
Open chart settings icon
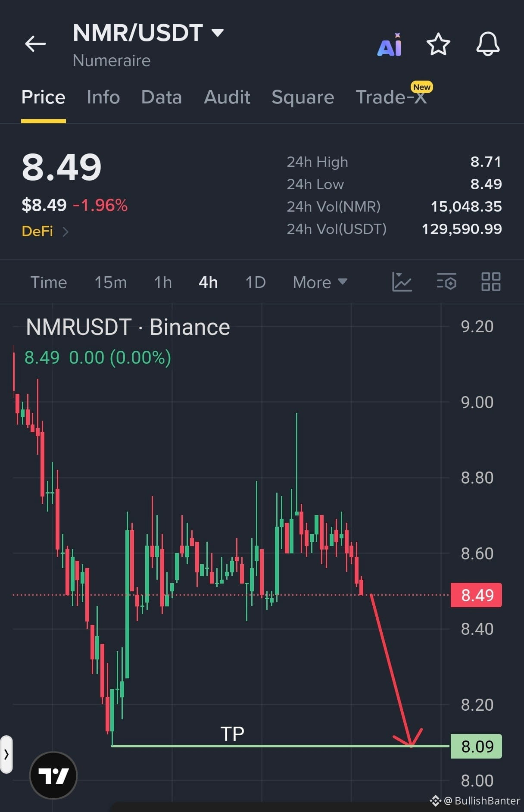pos(446,282)
